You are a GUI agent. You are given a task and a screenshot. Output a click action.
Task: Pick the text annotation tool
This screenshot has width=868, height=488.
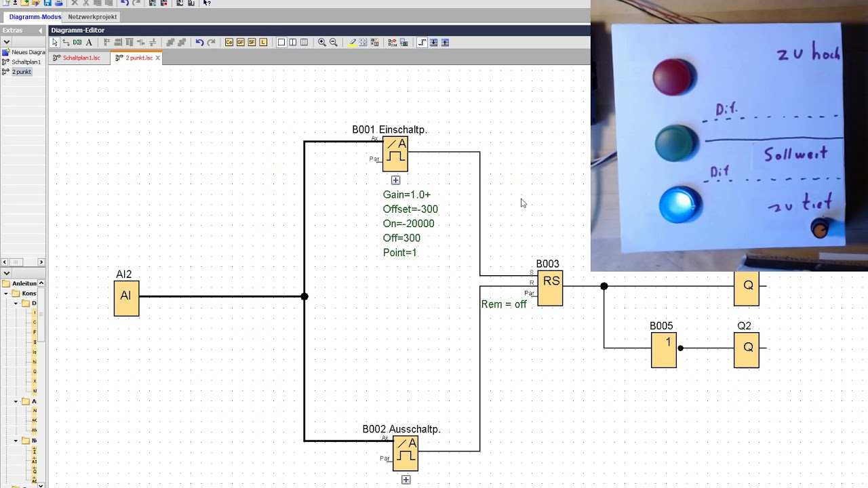click(89, 43)
